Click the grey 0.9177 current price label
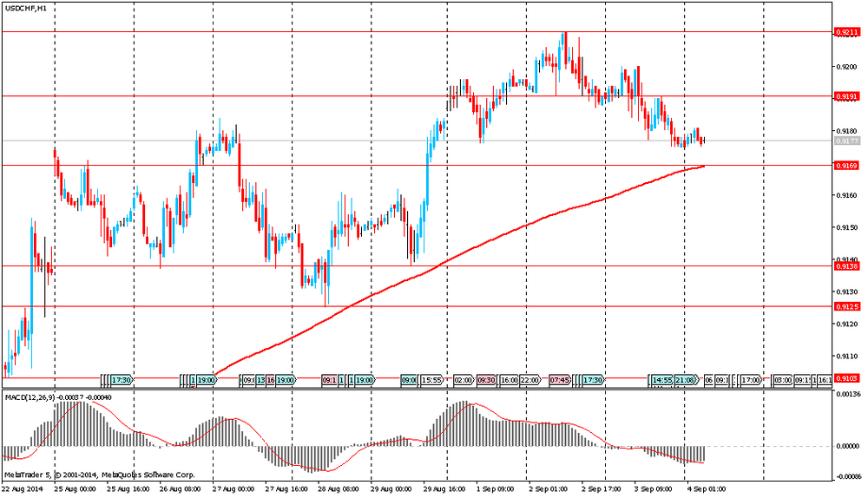This screenshot has height=498, width=868. (847, 141)
